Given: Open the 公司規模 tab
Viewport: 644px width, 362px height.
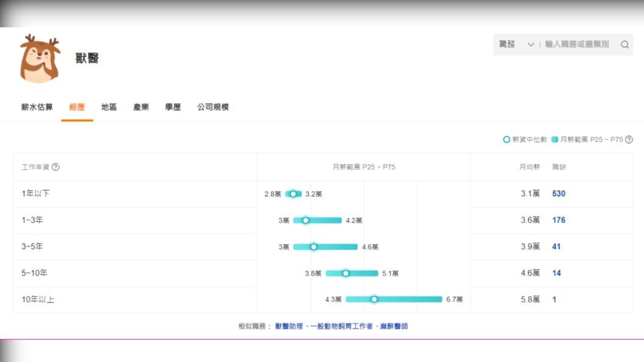Looking at the screenshot, I should coord(213,108).
